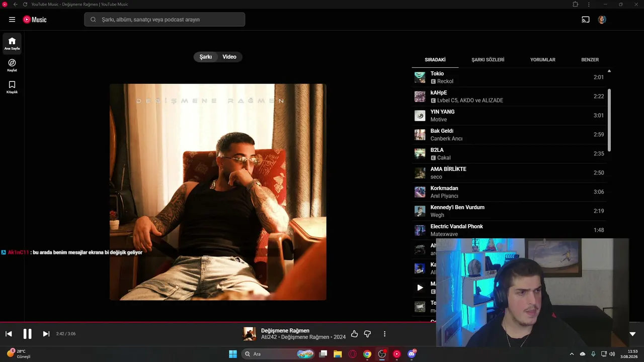The height and width of the screenshot is (362, 644).
Task: Go to Ana Sayfa in sidebar
Action: 12,44
